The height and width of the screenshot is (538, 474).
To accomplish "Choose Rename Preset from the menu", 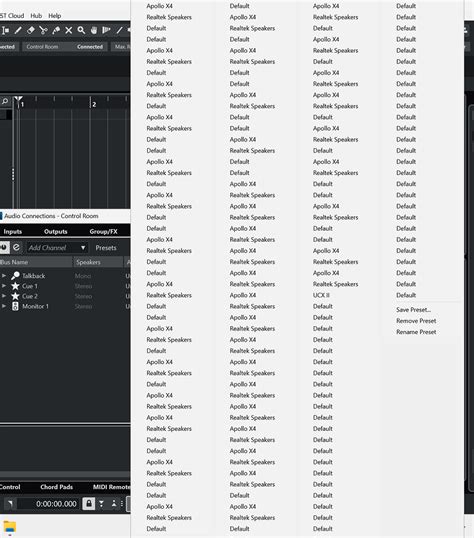I will (416, 332).
